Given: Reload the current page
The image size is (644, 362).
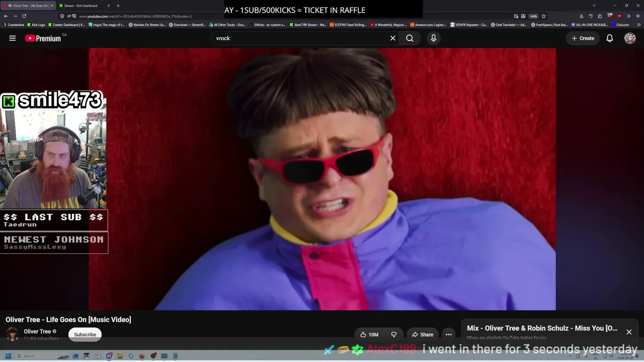Looking at the screenshot, I should coord(24,16).
